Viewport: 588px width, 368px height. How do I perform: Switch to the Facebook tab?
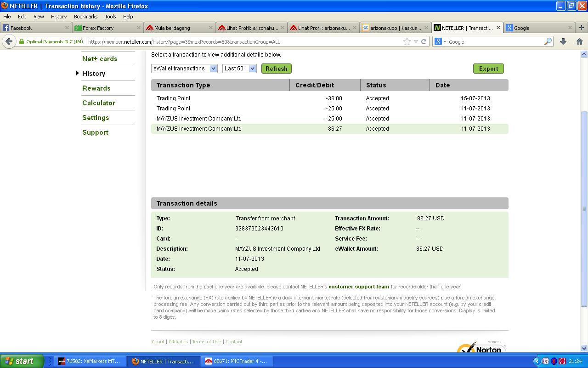[36, 28]
